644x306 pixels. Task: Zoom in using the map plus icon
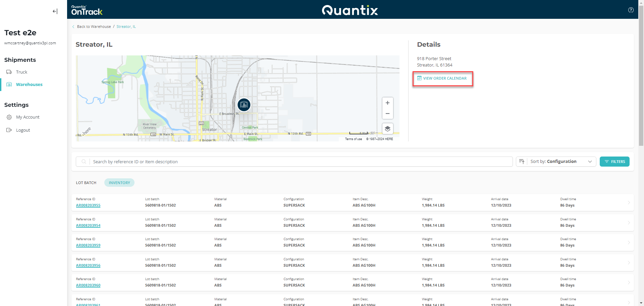click(387, 103)
